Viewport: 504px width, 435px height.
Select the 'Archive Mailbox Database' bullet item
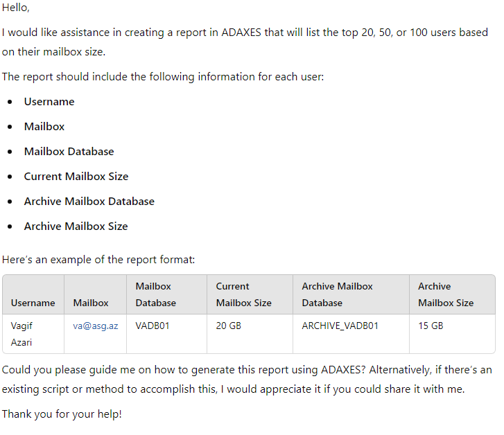pos(89,201)
